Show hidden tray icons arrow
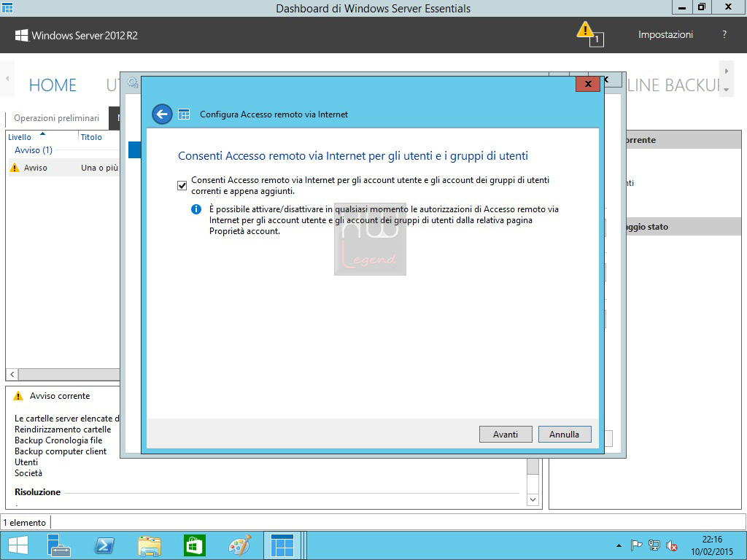 point(619,545)
